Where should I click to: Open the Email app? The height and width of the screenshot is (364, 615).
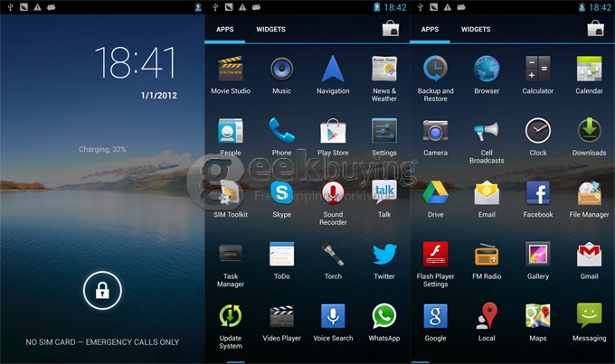pos(487,192)
